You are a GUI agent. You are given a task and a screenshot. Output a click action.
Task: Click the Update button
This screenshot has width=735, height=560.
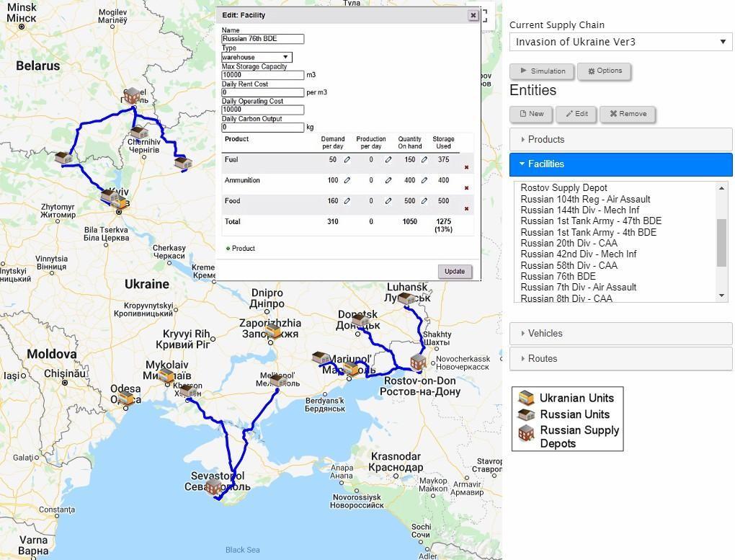coord(455,272)
